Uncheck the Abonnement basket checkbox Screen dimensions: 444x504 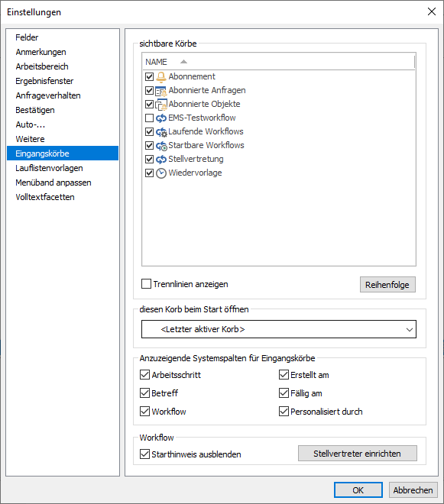click(x=149, y=77)
